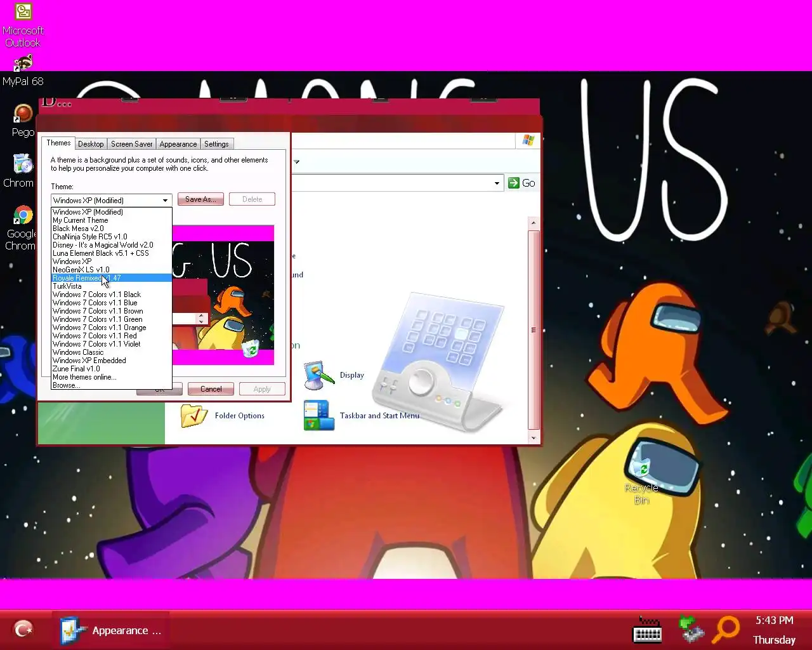This screenshot has width=812, height=650.
Task: Select Disney Magical World v2.0 theme
Action: click(x=111, y=245)
